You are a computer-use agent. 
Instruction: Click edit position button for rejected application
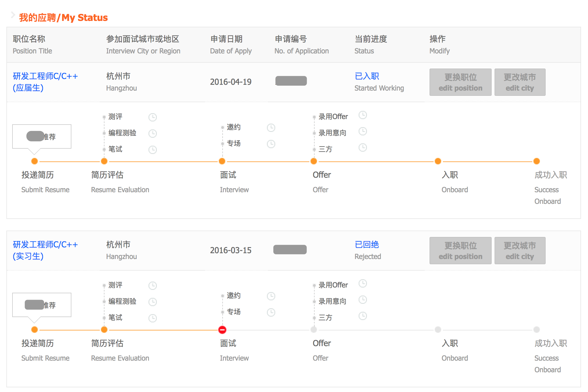coord(460,251)
